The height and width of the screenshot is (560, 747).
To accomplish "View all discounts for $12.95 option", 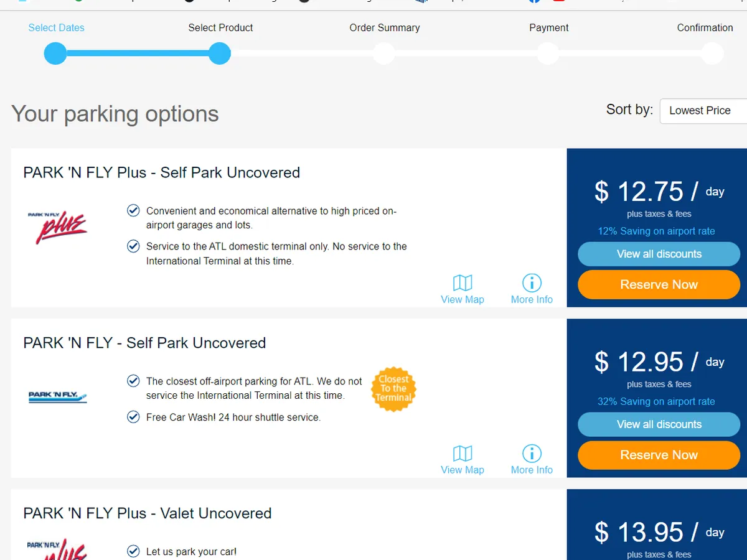I will click(x=659, y=424).
